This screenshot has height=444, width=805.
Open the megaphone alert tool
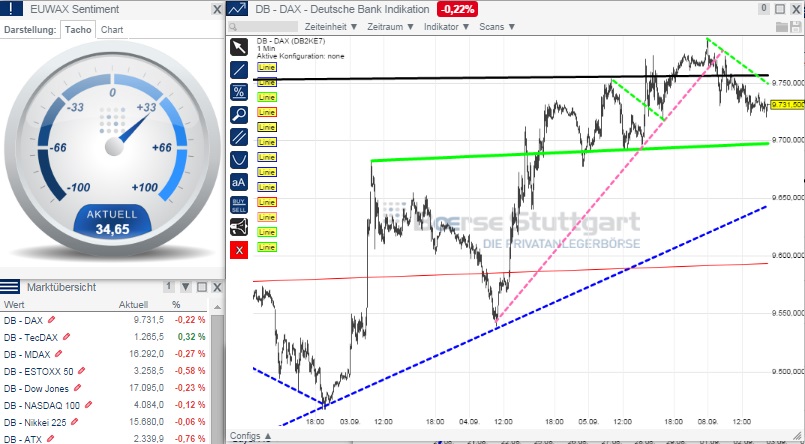click(239, 227)
